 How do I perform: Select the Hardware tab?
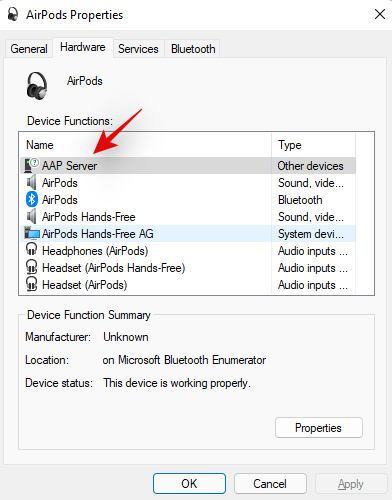click(x=83, y=47)
